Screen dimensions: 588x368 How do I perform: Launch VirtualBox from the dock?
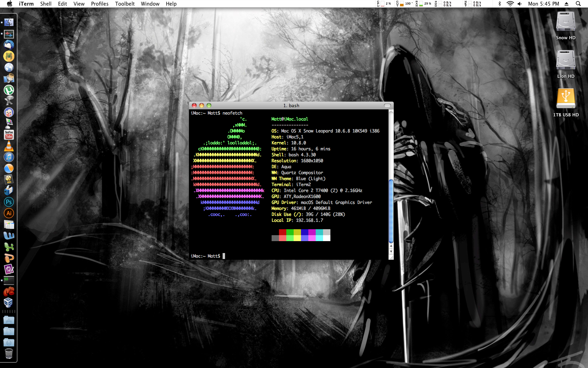click(x=9, y=303)
